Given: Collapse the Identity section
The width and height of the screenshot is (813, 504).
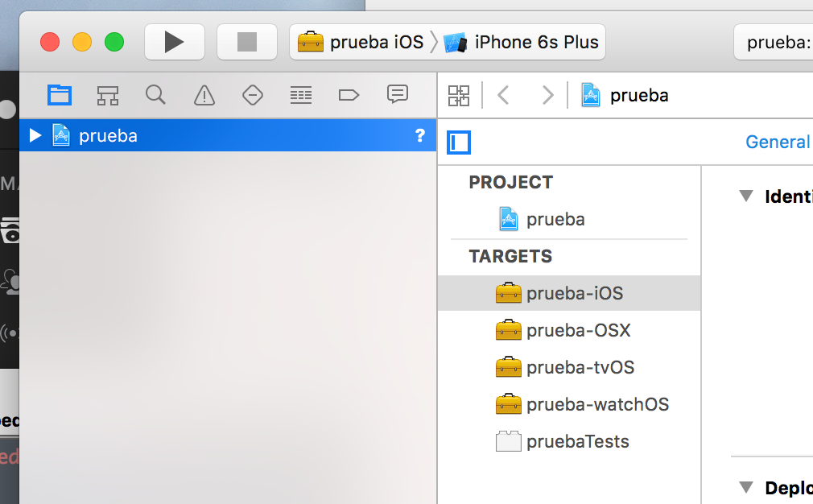Looking at the screenshot, I should (x=745, y=196).
